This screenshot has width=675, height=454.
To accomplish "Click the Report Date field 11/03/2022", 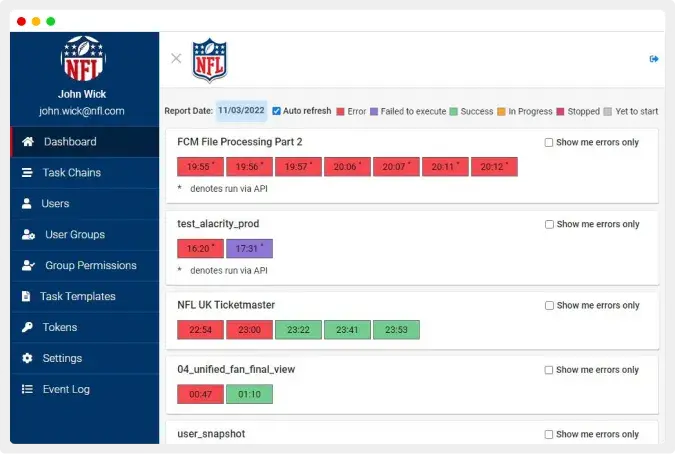I will tap(241, 111).
